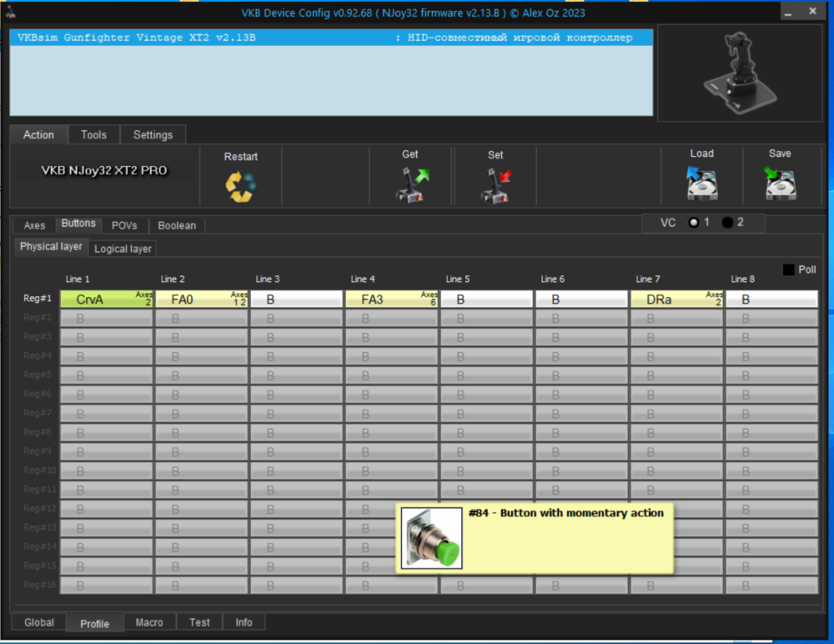This screenshot has width=834, height=644.
Task: Click the Get joystick icon
Action: pyautogui.click(x=412, y=184)
